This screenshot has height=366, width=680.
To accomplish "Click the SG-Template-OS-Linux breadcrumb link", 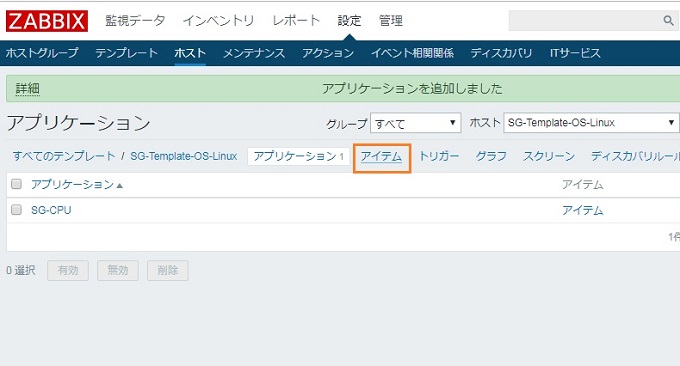I will 184,156.
